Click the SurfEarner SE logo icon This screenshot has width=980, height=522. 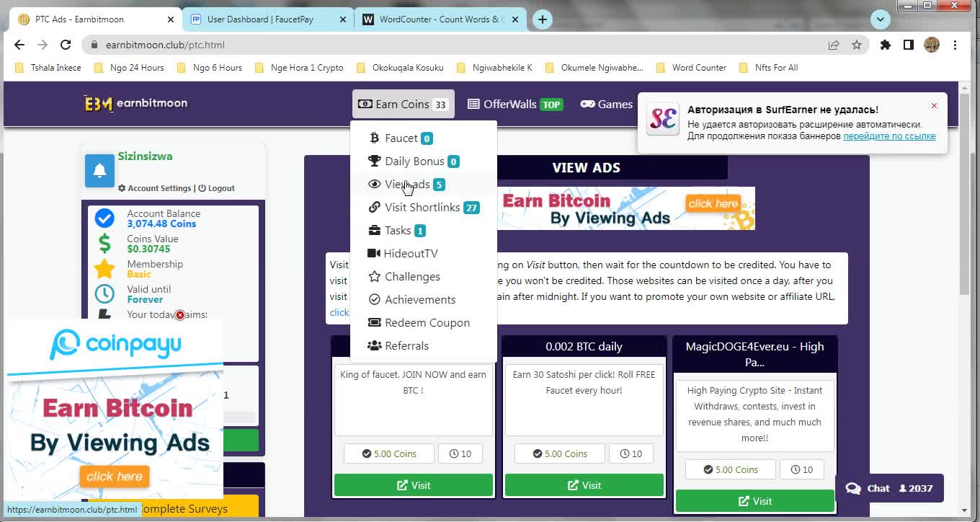(663, 120)
